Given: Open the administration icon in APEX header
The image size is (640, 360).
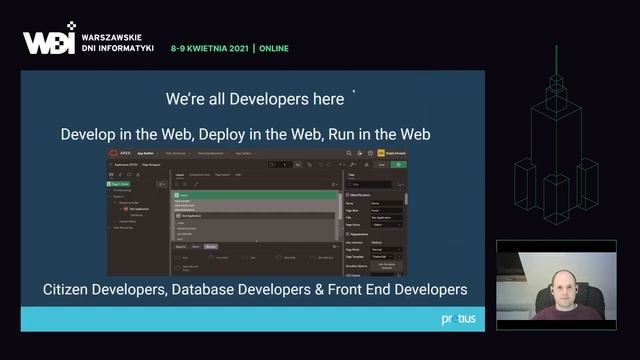Looking at the screenshot, I should click(x=360, y=153).
